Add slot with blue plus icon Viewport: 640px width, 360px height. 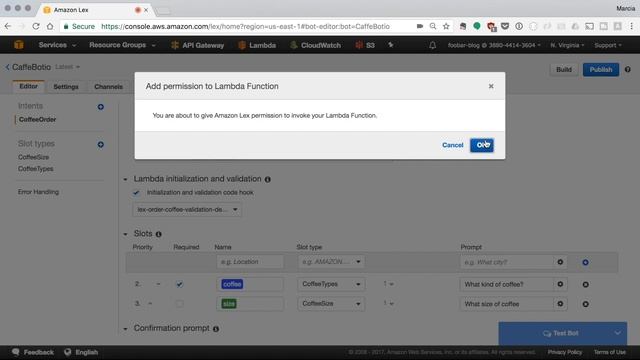(x=585, y=262)
